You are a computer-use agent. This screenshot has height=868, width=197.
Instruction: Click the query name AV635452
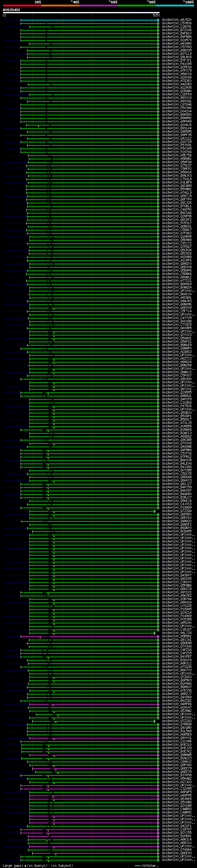[x=11, y=10]
